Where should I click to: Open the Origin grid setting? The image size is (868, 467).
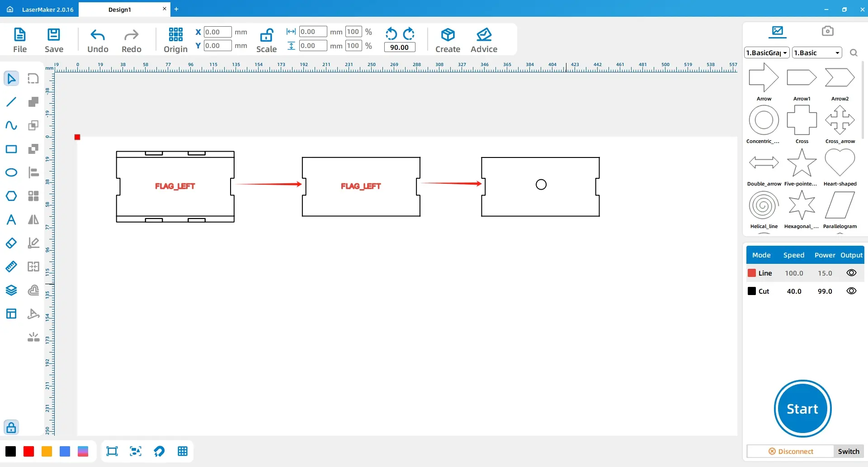coord(175,34)
